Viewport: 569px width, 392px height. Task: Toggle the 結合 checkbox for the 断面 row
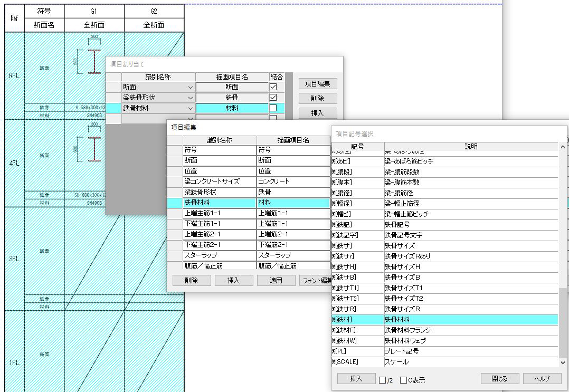[x=273, y=87]
